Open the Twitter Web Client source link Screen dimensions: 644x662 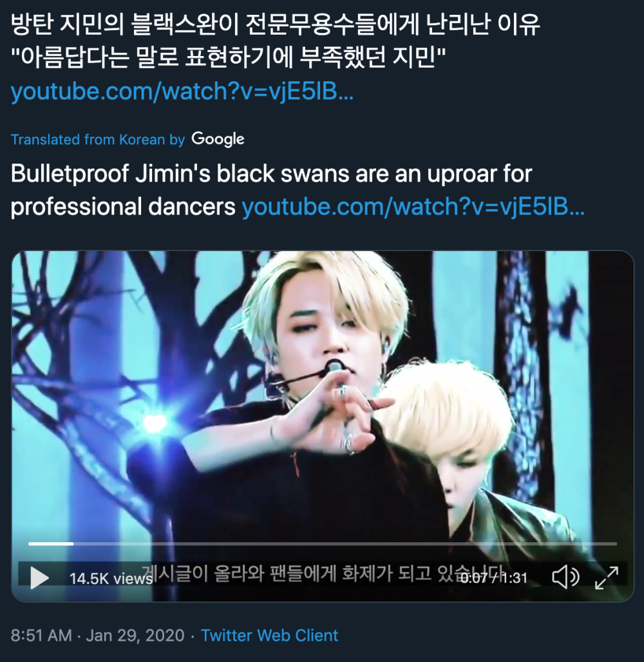click(x=269, y=636)
